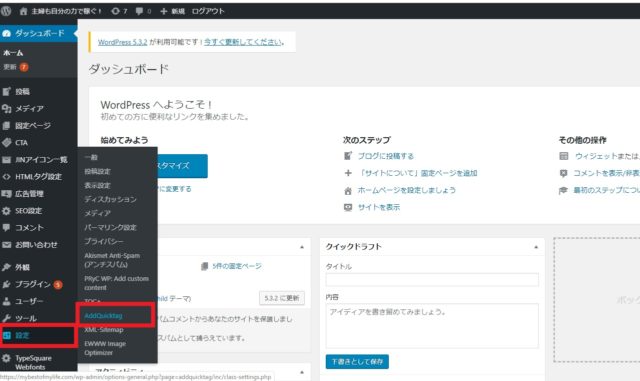
Task: Click the プラグイン plug icon
Action: pos(6,284)
